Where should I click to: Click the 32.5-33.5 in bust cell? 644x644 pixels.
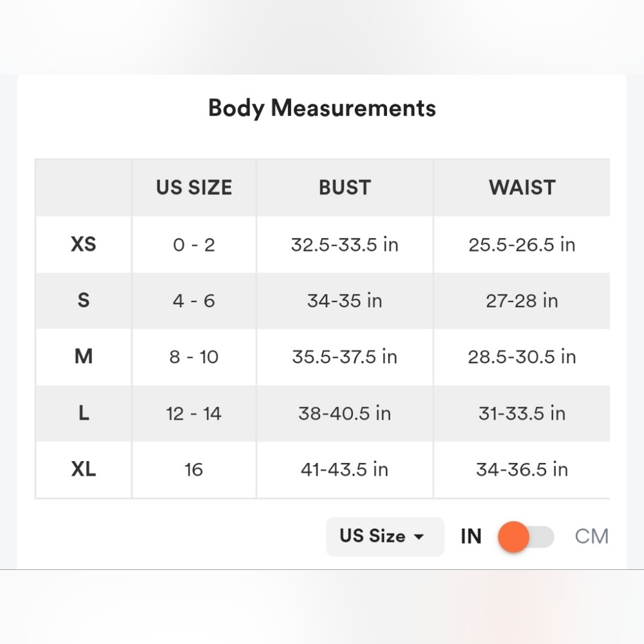pos(345,245)
